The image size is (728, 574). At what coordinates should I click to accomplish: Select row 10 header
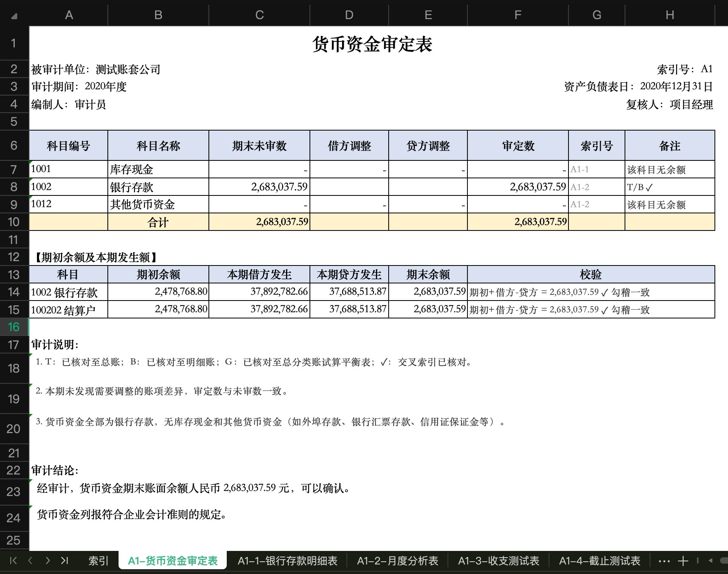click(x=14, y=222)
